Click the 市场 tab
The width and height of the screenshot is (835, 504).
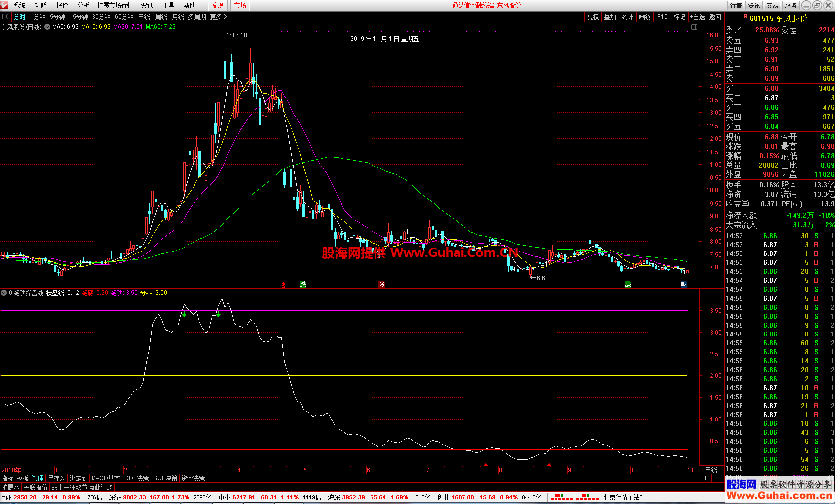pos(240,5)
